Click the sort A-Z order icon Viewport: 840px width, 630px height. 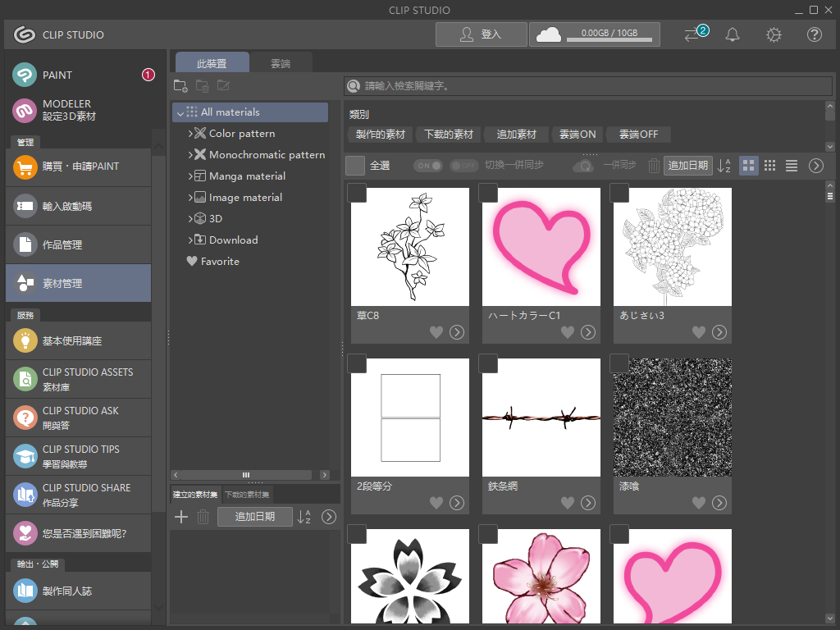(724, 166)
